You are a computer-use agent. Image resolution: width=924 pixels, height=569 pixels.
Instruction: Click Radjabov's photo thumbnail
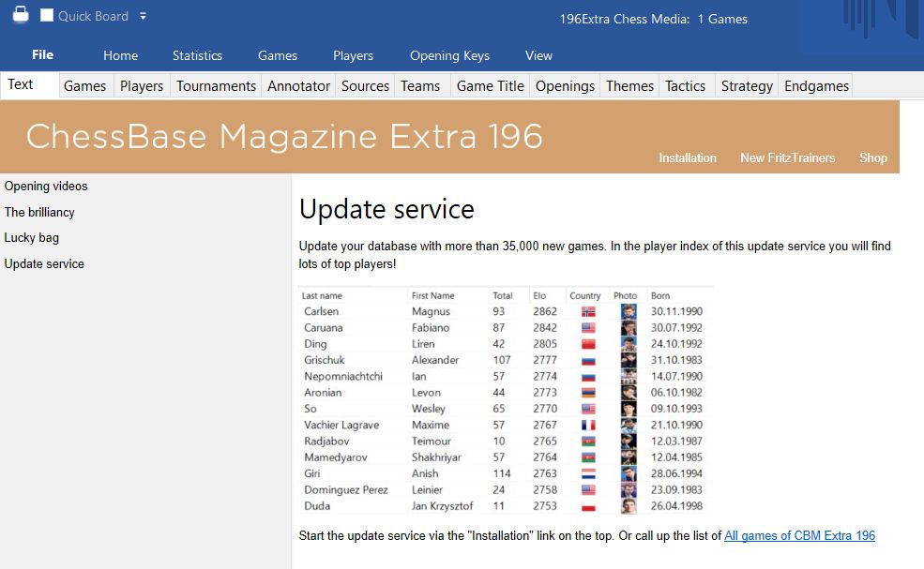pos(629,442)
